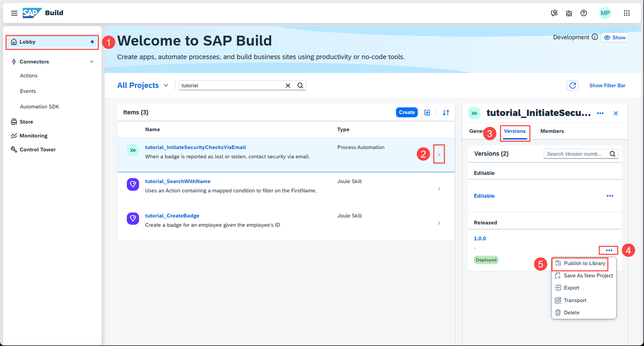644x346 pixels.
Task: Expand details for tutorial_InitiateSecurityChecksViaEmail row
Action: 439,154
